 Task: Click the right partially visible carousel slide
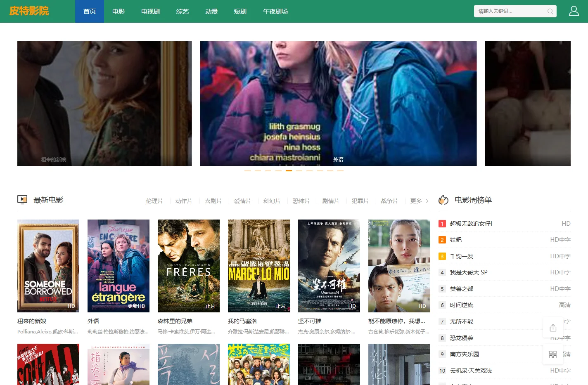click(528, 104)
